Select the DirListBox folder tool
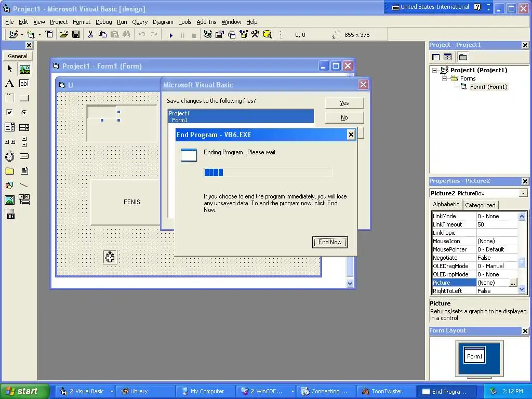Viewport: 532px width, 399px height. point(9,170)
